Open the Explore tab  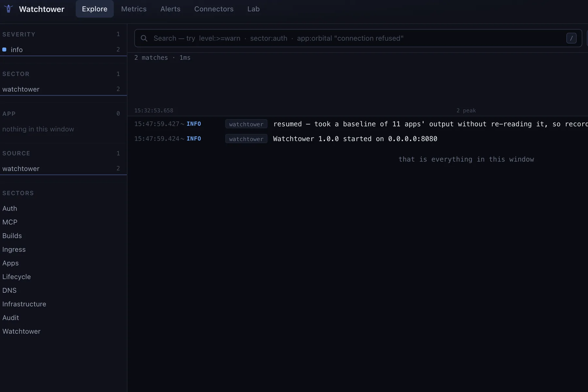click(x=95, y=9)
